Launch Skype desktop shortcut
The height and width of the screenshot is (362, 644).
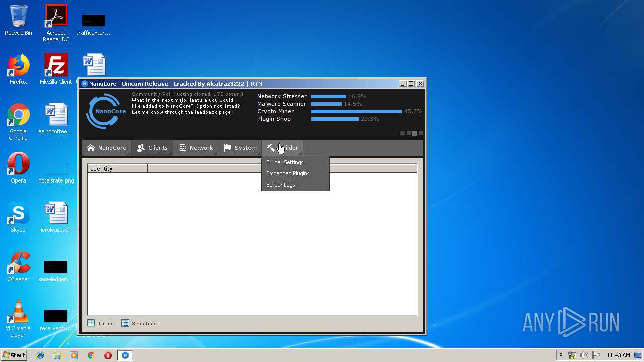click(x=18, y=217)
